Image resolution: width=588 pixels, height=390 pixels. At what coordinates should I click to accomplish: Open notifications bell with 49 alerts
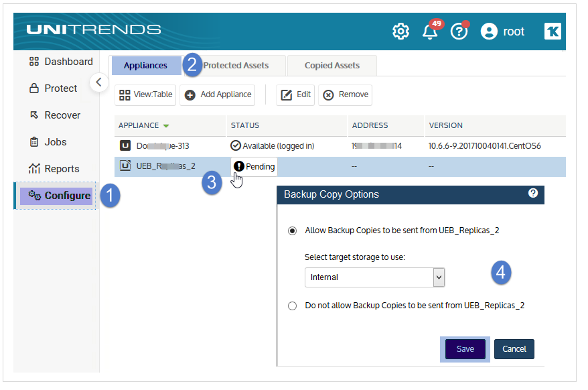coord(431,31)
